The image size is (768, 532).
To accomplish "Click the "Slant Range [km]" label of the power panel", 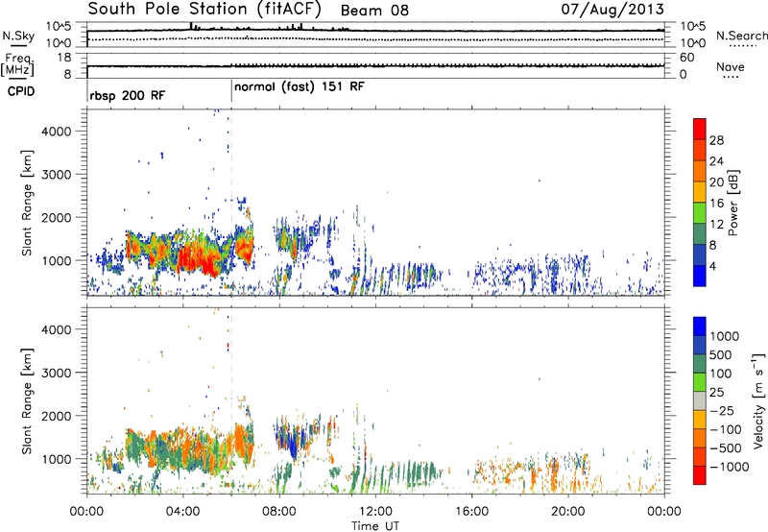I will tap(27, 203).
